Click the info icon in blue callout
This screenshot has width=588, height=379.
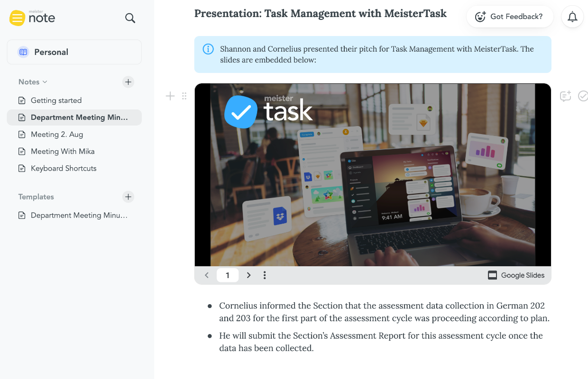pos(208,49)
